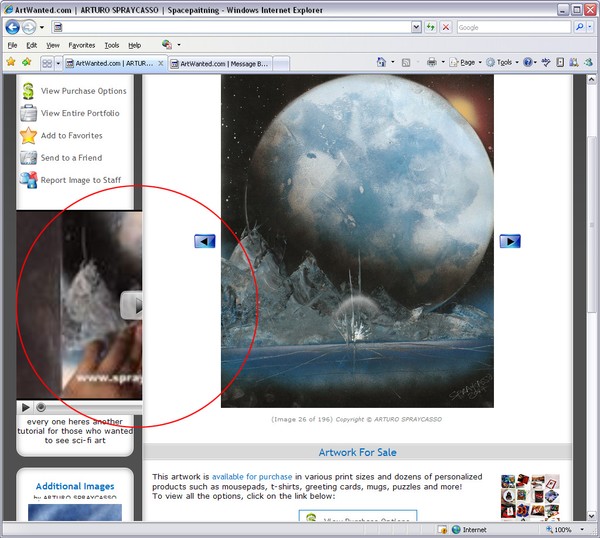
Task: Click the product collage thumbnail
Action: click(530, 497)
